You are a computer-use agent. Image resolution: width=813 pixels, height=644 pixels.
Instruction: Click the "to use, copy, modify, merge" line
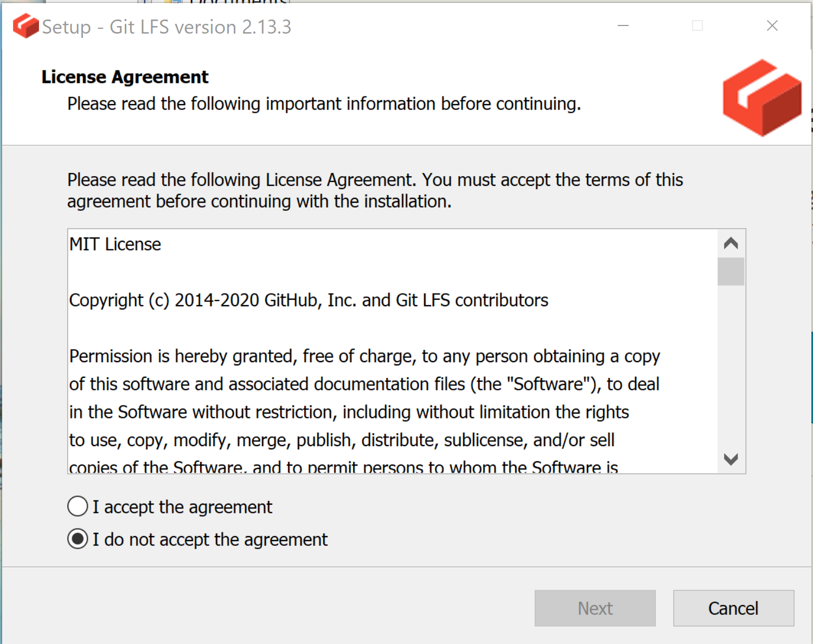click(342, 440)
